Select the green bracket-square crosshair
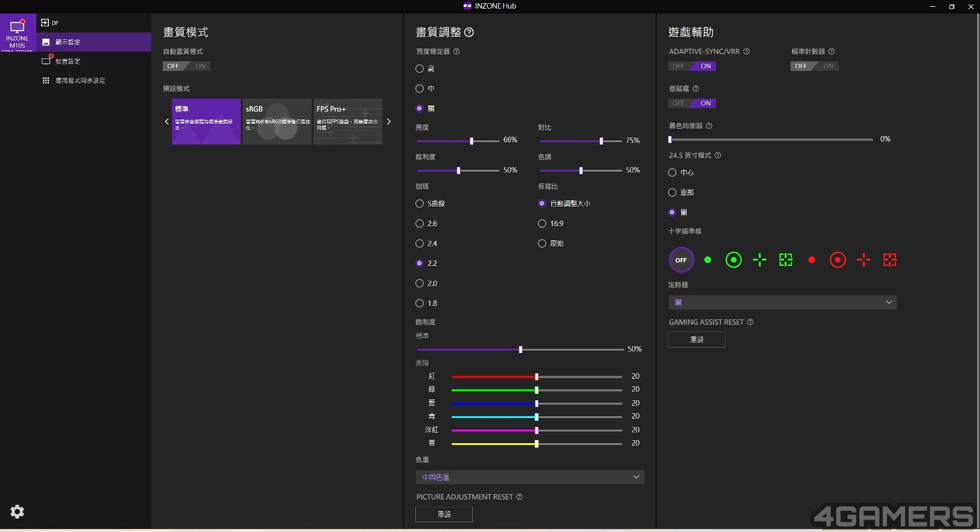This screenshot has width=980, height=532. click(785, 260)
